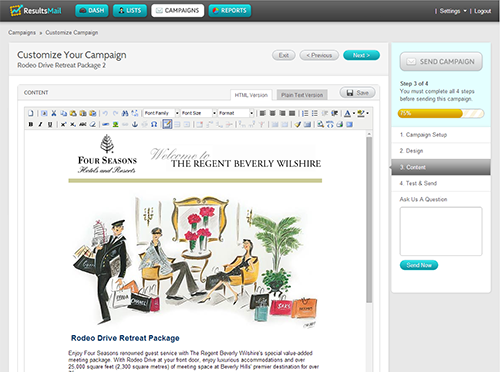The image size is (500, 372).
Task: Align text left
Action: point(263,113)
